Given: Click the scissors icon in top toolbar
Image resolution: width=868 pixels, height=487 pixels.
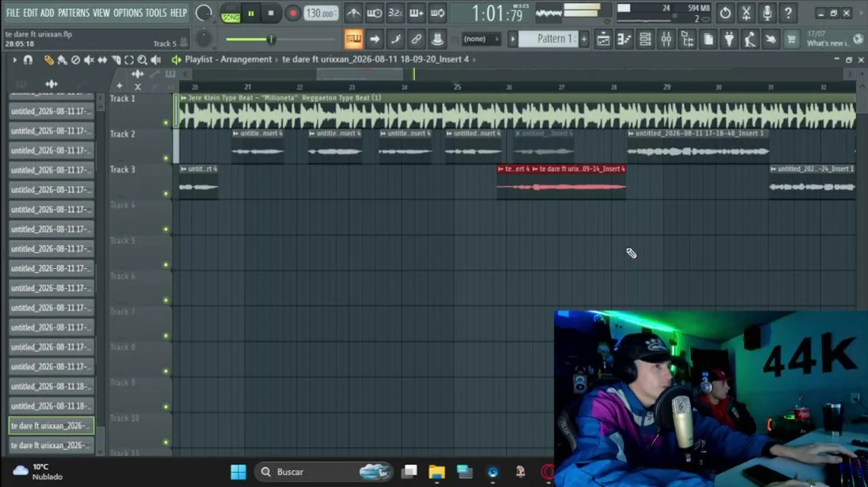Looking at the screenshot, I should (x=746, y=13).
